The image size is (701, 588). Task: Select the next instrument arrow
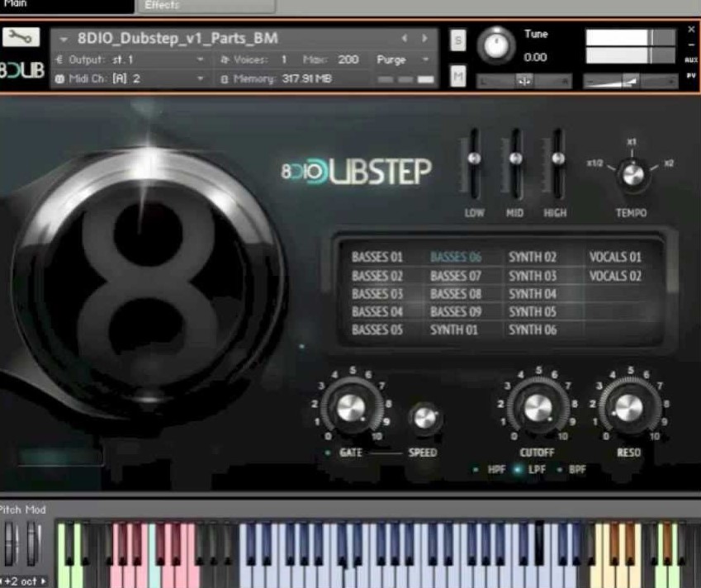click(424, 39)
